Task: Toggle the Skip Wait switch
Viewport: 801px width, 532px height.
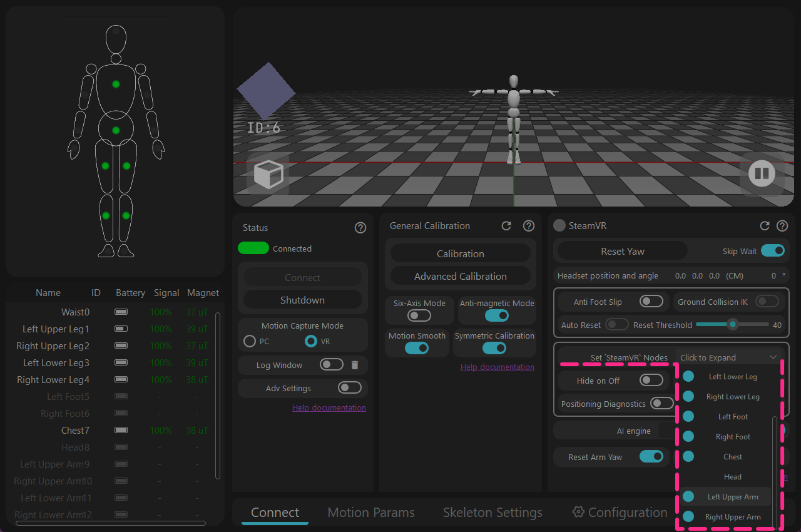Action: pos(773,251)
